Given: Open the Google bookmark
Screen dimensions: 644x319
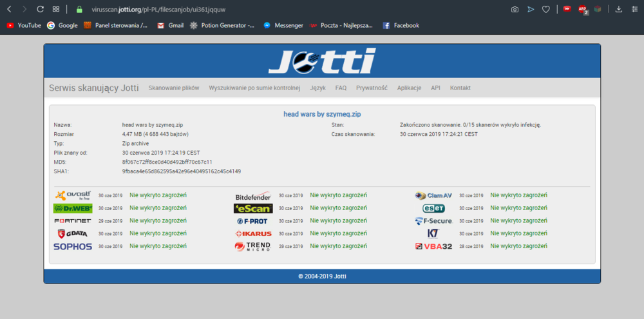Looking at the screenshot, I should 62,26.
